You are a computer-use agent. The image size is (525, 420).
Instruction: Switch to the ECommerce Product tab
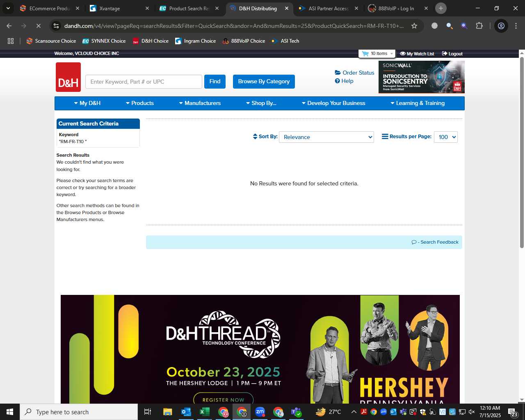49,8
